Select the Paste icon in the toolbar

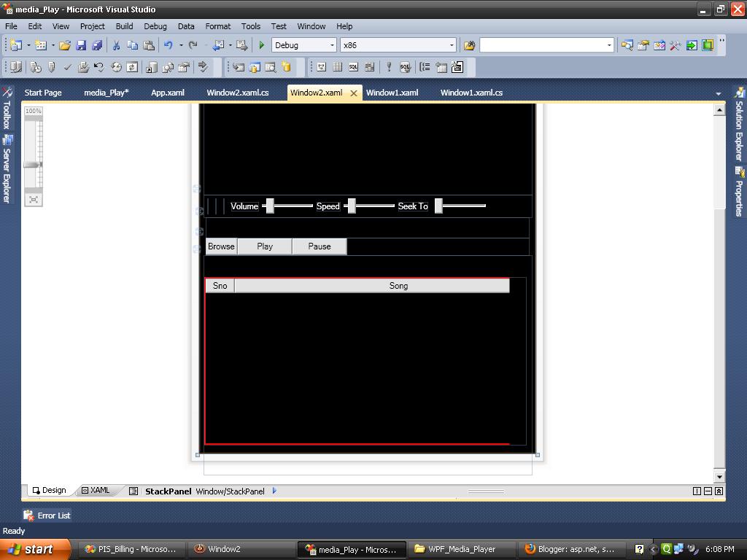148,44
